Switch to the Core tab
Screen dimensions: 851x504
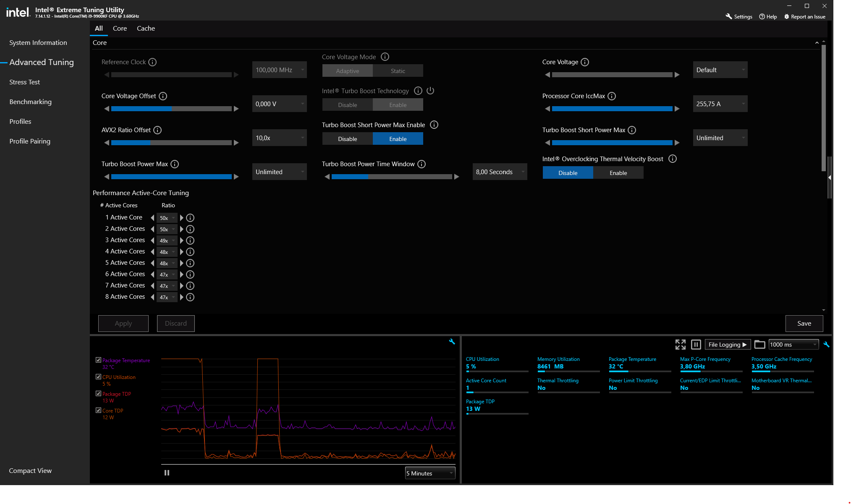pyautogui.click(x=120, y=29)
